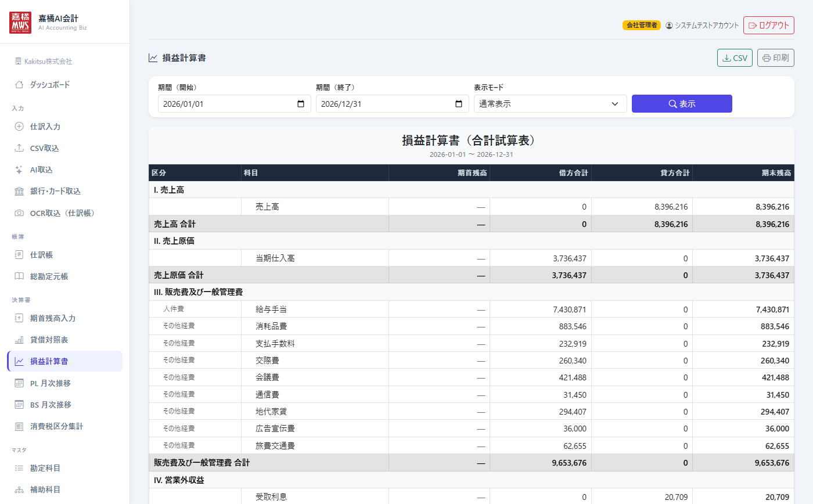The image size is (813, 504).
Task: Click the 当期仕入高 account row label
Action: tap(275, 258)
